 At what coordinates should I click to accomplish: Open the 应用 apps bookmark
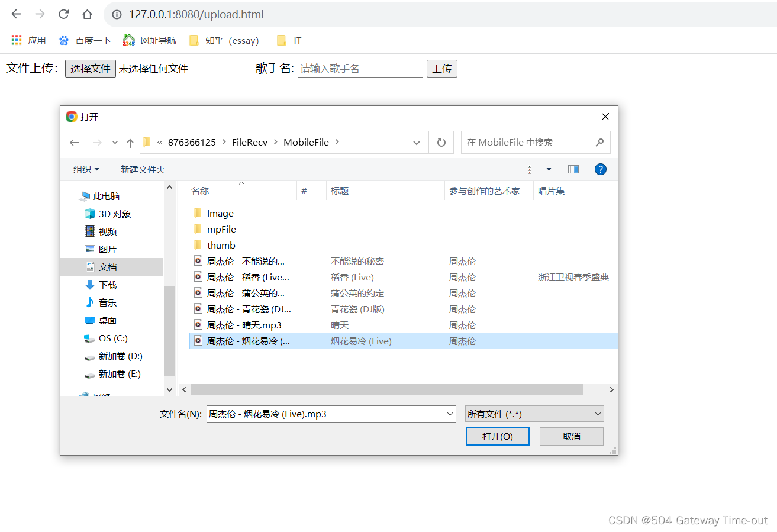[x=28, y=40]
